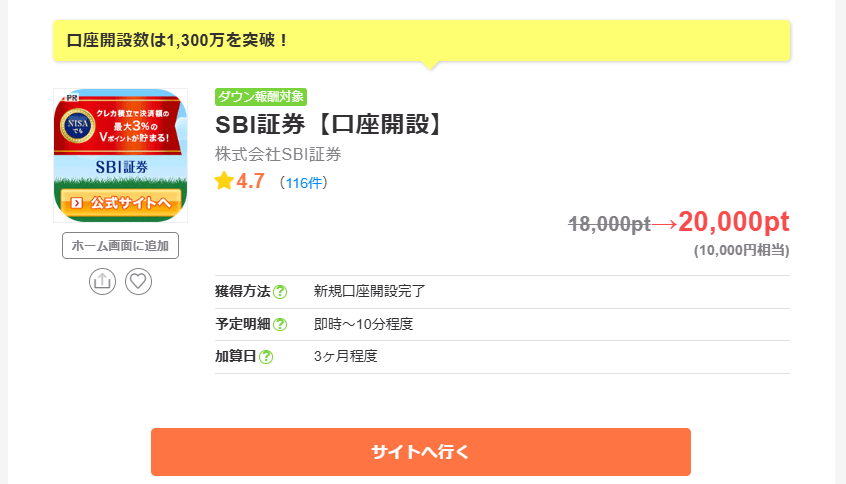
Task: Click the yellow 口座開設数 announcement banner
Action: point(421,41)
